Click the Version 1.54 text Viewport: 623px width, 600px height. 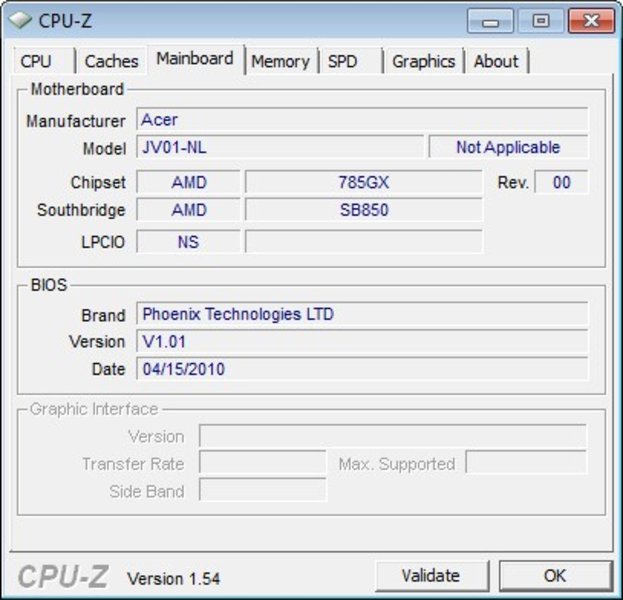pos(173,579)
